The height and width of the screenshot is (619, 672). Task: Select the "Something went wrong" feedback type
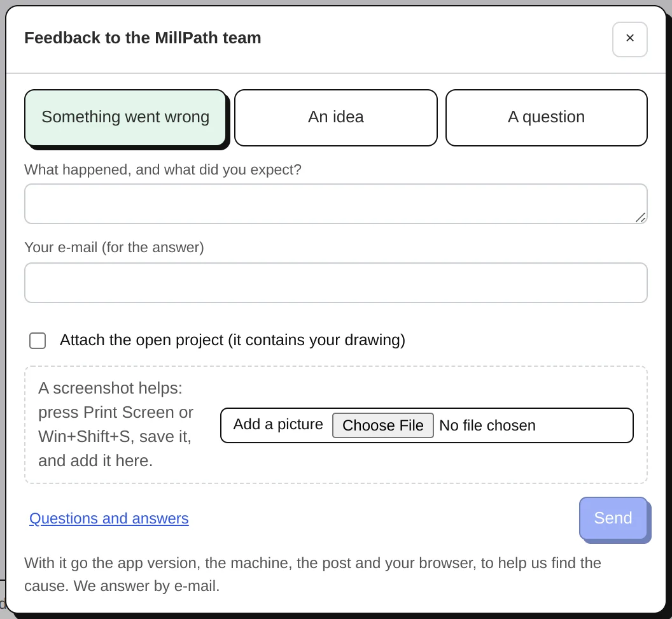click(x=125, y=118)
